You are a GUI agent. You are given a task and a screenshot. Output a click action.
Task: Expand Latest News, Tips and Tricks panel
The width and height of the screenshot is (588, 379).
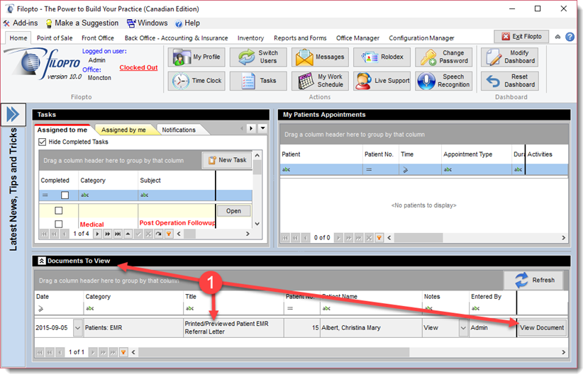click(x=13, y=114)
